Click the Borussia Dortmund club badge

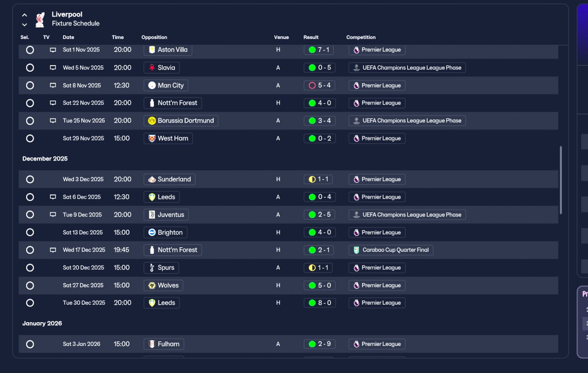pyautogui.click(x=152, y=121)
